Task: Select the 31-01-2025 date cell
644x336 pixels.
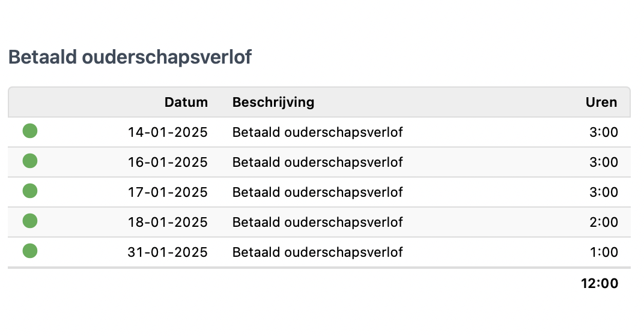Action: [x=168, y=252]
